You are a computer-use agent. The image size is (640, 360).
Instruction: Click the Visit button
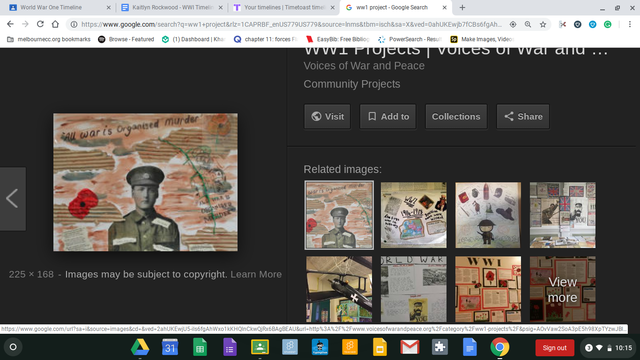327,116
